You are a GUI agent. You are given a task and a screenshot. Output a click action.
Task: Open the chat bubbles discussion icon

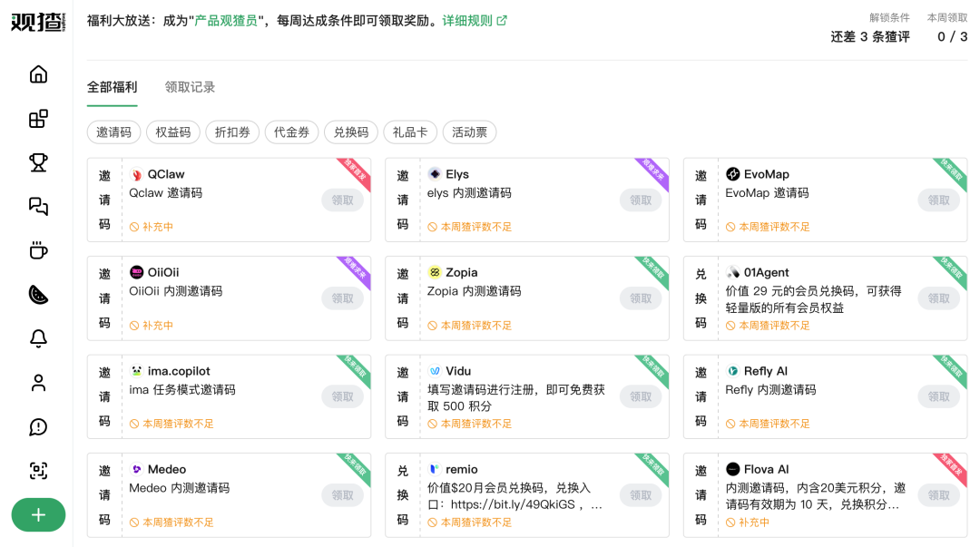pyautogui.click(x=38, y=206)
